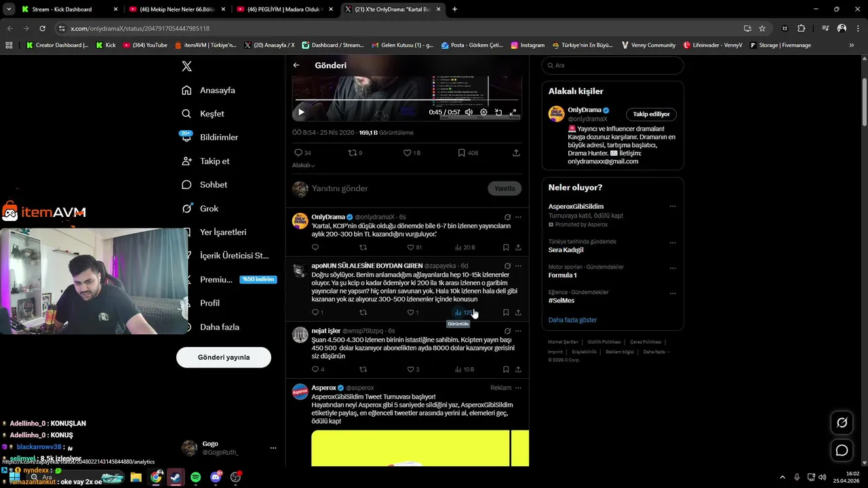868x488 pixels.
Task: Open Gogo account menu dots
Action: (273, 448)
